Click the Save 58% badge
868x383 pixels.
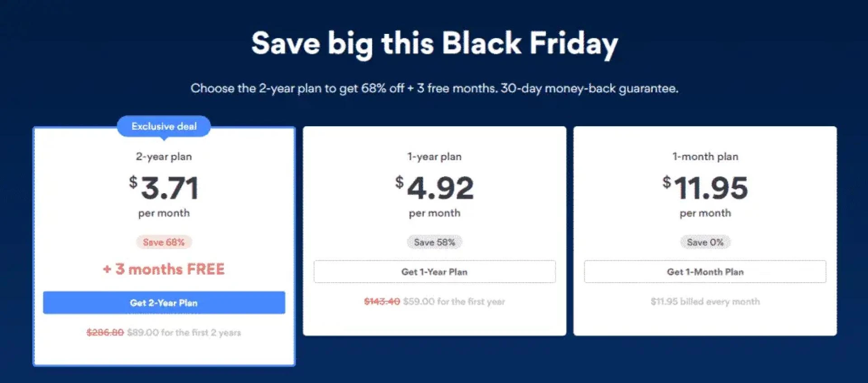(434, 242)
